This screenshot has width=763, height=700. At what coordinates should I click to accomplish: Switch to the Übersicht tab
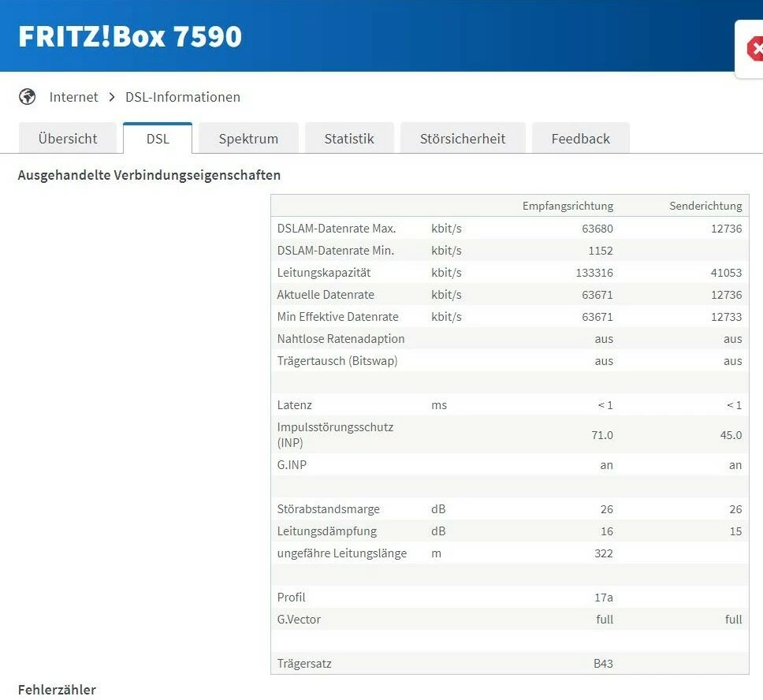point(68,139)
